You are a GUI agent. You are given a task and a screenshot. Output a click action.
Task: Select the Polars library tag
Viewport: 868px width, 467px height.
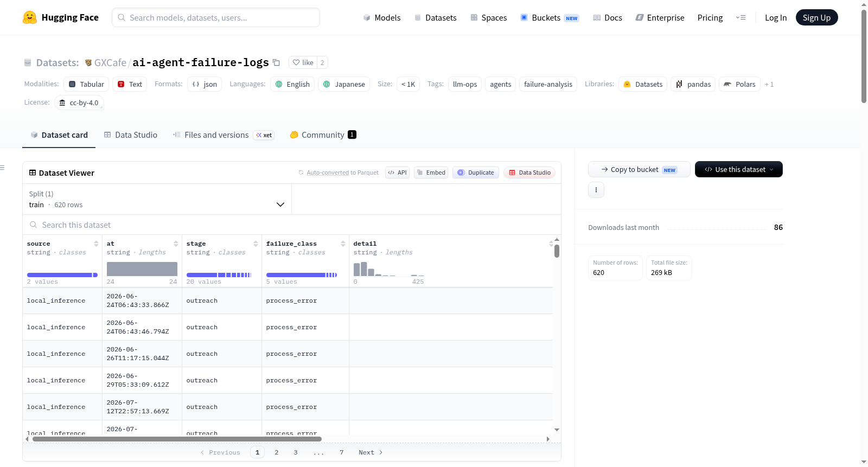pos(740,84)
